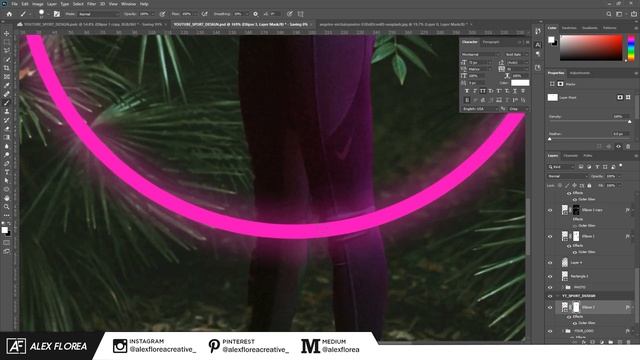Select the Lasso tool
The image size is (640, 360).
click(x=7, y=51)
